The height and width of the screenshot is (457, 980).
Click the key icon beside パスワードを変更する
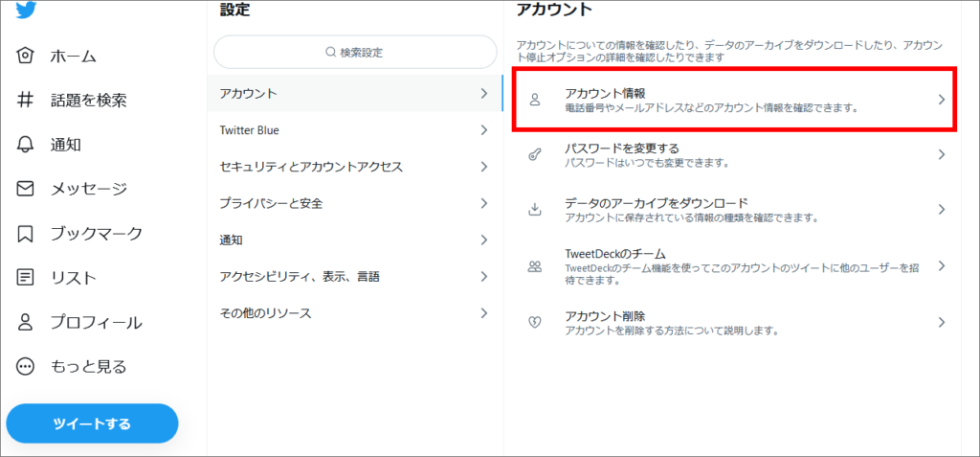pos(534,155)
